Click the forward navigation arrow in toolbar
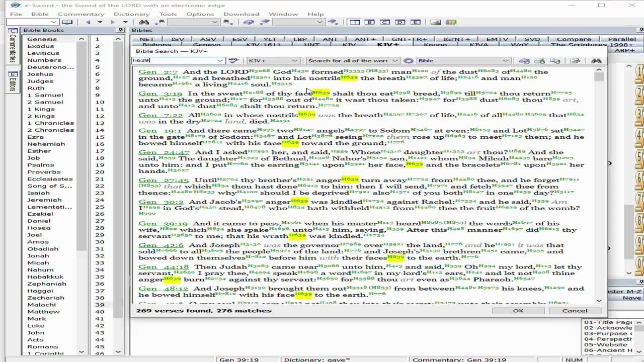The height and width of the screenshot is (362, 644). [x=113, y=22]
